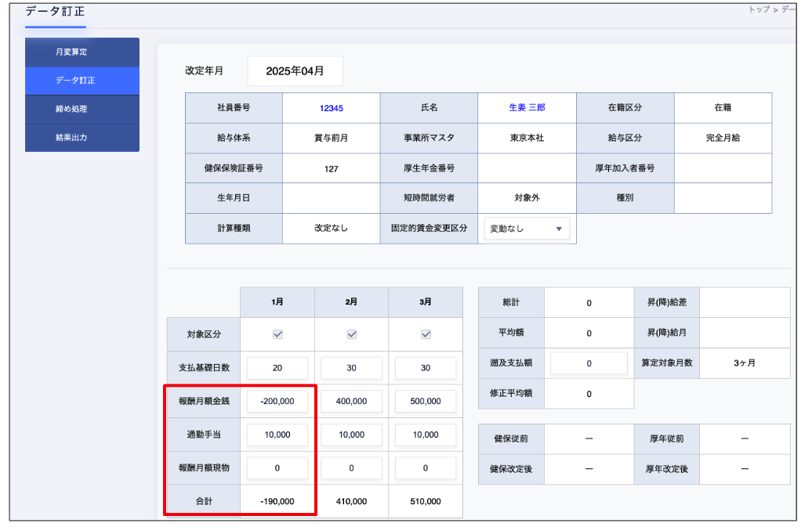Click the employee name link 生姜 三郎
Image resolution: width=812 pixels, height=527 pixels.
[x=527, y=108]
